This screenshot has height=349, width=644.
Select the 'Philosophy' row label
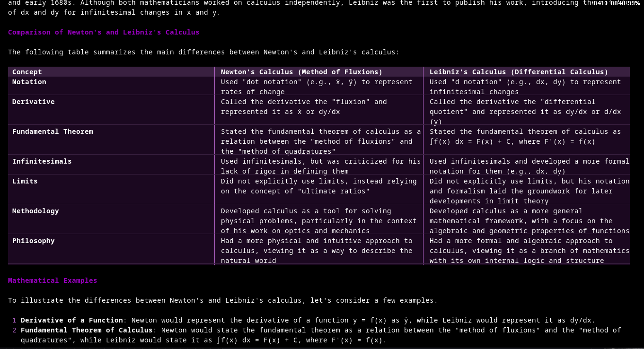point(34,241)
